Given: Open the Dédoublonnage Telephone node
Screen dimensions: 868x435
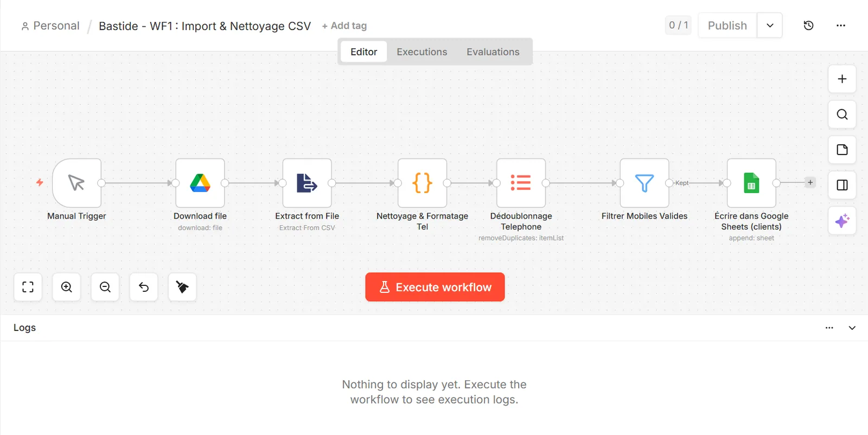Looking at the screenshot, I should (521, 183).
